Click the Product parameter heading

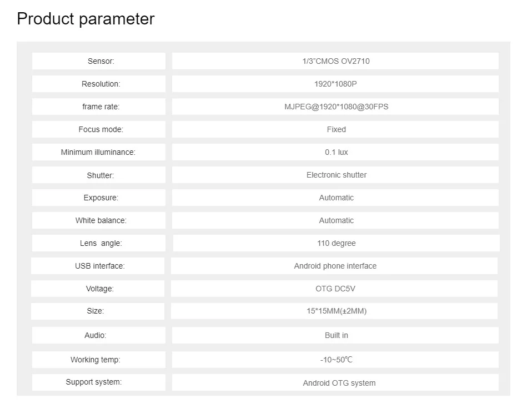tap(86, 19)
